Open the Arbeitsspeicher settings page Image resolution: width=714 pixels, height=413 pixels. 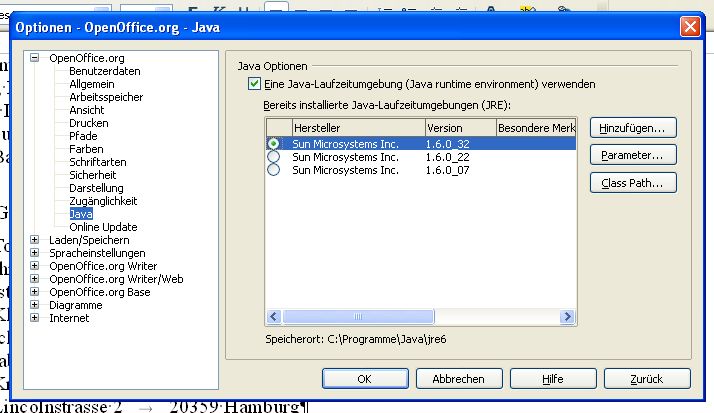[x=106, y=97]
